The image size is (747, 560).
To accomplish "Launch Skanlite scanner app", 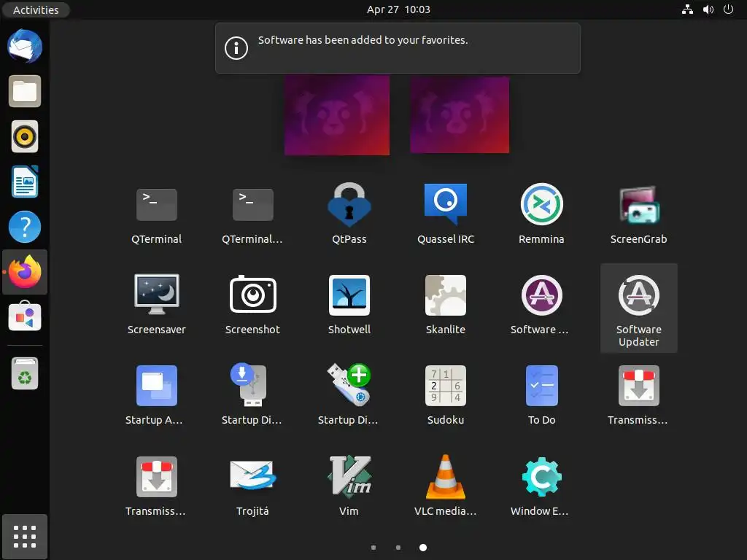I will 446,305.
